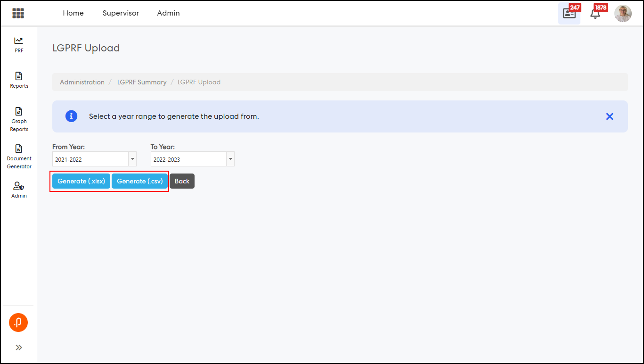Click the contact card icon with 247 badge
Screen dimensions: 644x364
[x=569, y=14]
